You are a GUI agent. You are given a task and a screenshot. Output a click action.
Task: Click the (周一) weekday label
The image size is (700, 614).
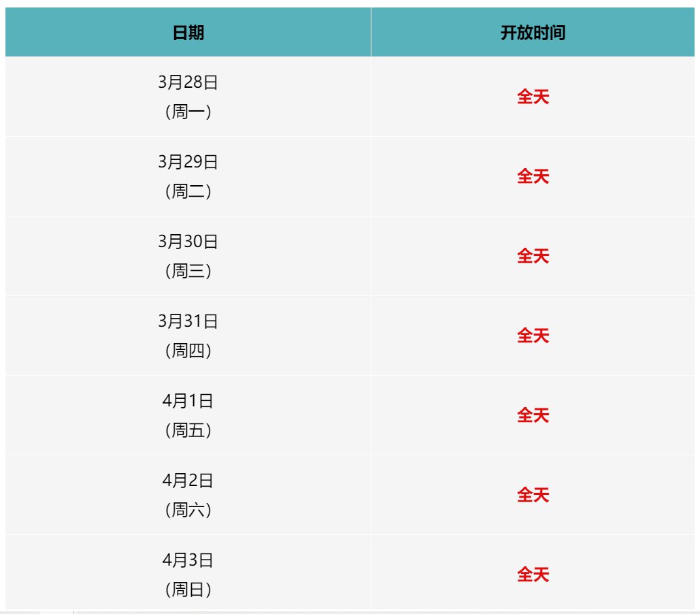click(188, 112)
